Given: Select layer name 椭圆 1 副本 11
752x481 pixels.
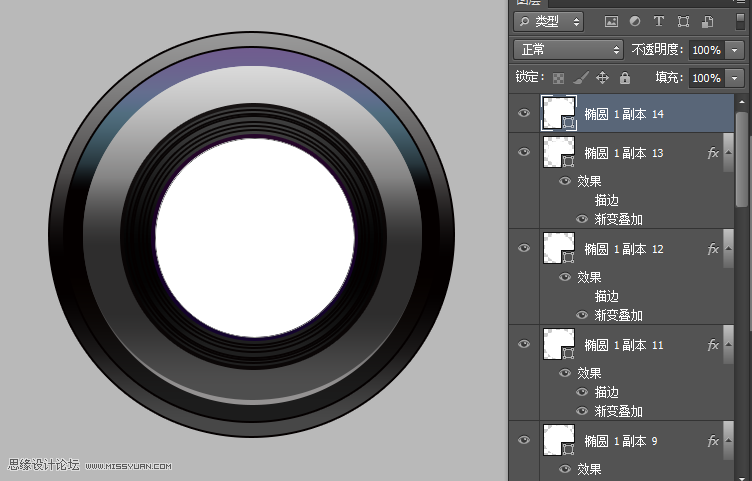Looking at the screenshot, I should tap(624, 345).
